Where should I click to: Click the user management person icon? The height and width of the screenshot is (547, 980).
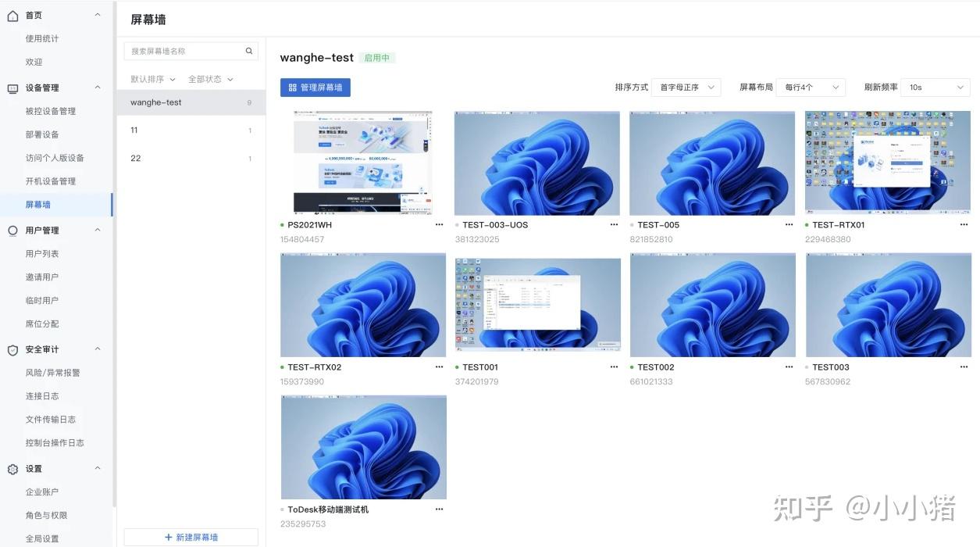12,231
